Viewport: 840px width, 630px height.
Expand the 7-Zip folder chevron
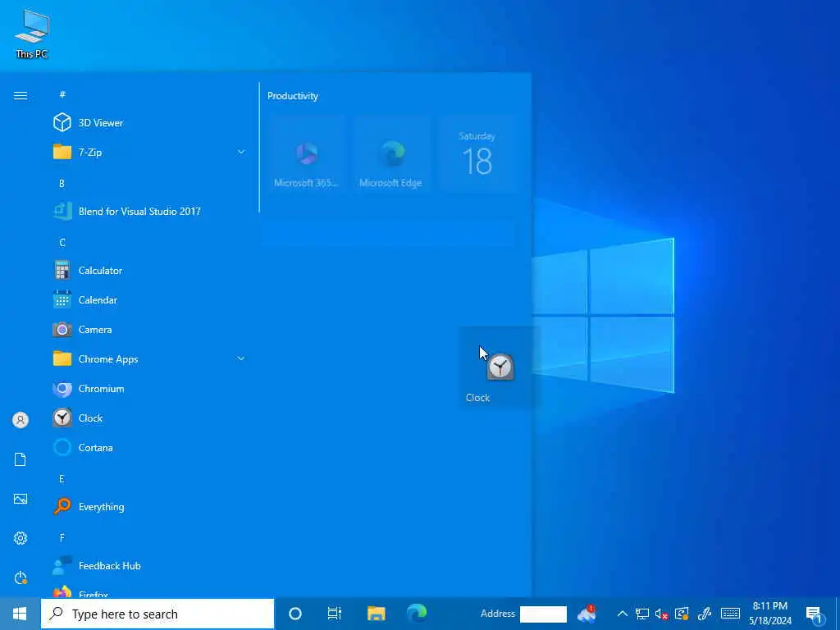coord(241,152)
